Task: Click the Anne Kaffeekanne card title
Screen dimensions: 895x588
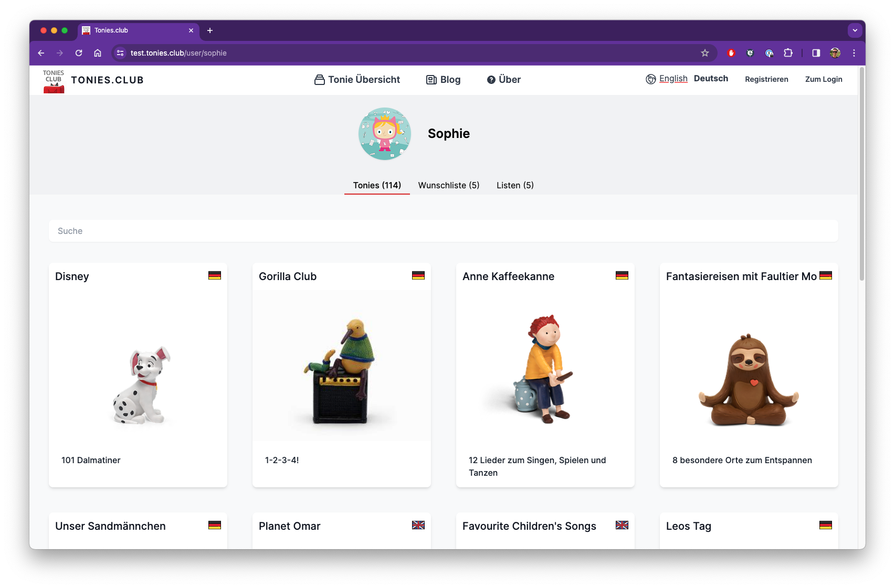Action: click(x=508, y=276)
